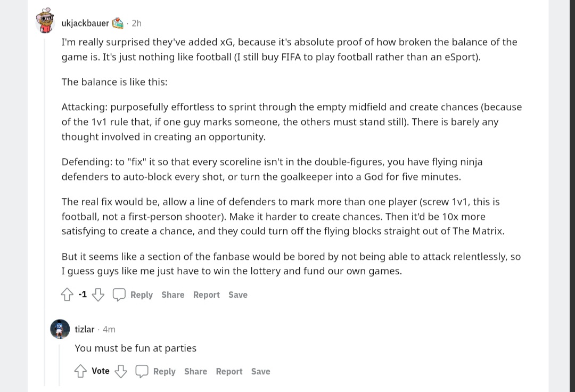Viewport: 575px width, 392px height.
Task: Click reply speech bubble under ukjackbauer's comment
Action: 119,295
